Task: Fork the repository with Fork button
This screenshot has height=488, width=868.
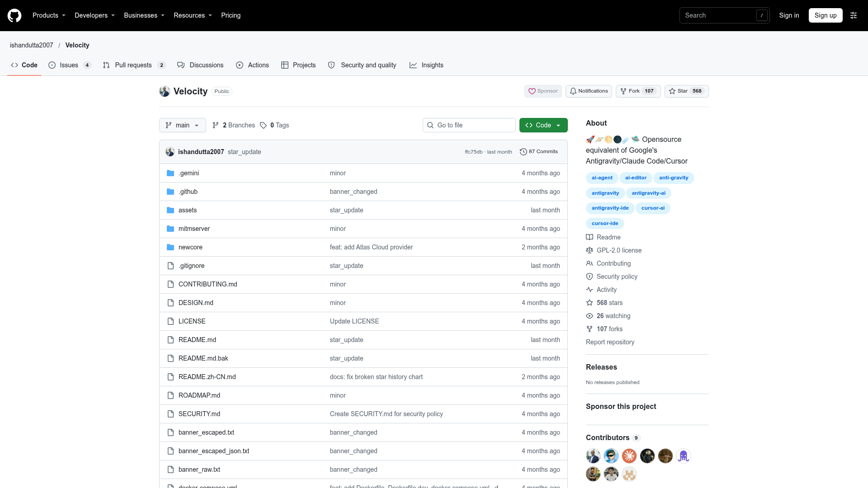Action: click(x=638, y=91)
